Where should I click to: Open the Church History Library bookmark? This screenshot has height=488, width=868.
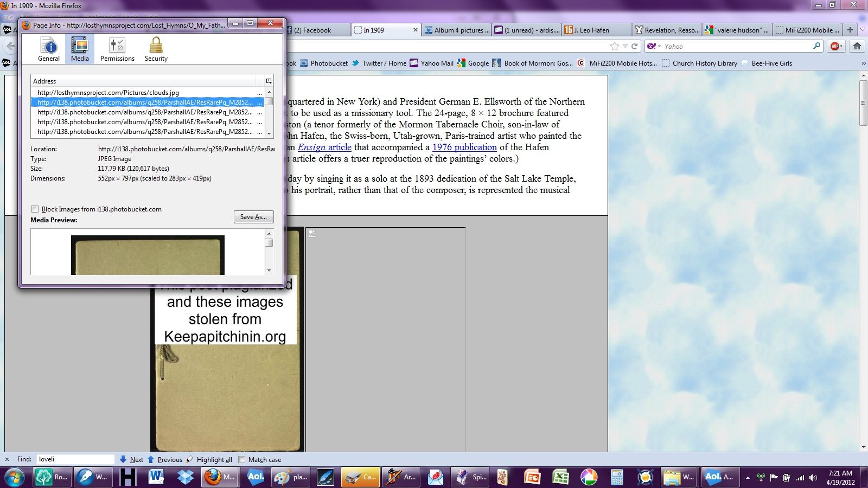pyautogui.click(x=699, y=63)
